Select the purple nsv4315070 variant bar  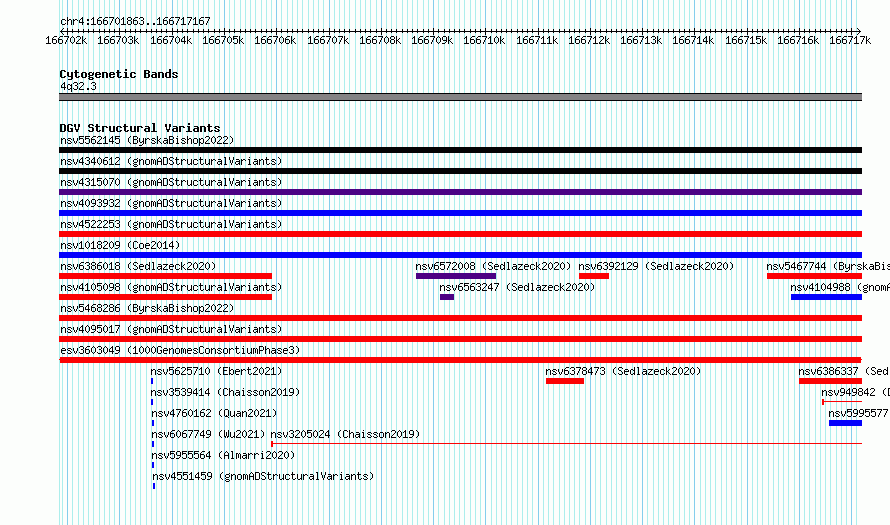[460, 192]
